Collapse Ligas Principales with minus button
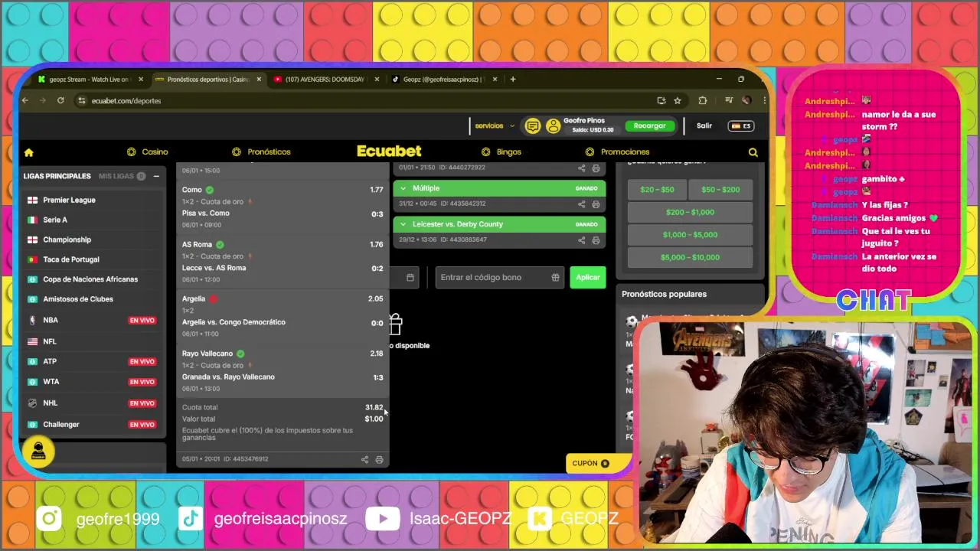Image resolution: width=980 pixels, height=551 pixels. coord(156,176)
